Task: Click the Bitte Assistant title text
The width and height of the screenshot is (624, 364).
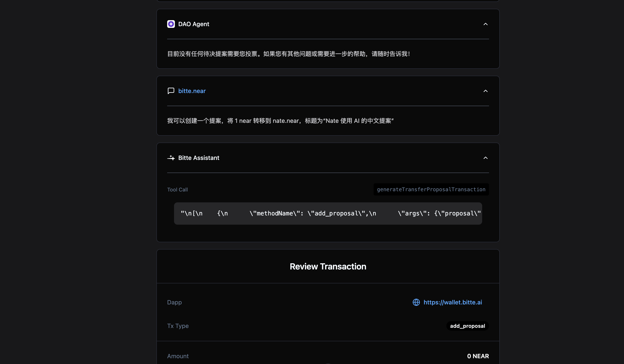Action: 198,158
